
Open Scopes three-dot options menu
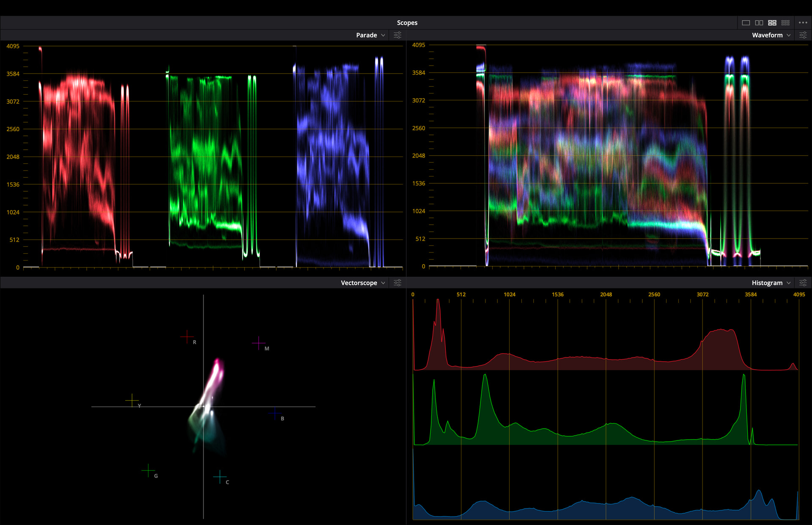point(803,23)
